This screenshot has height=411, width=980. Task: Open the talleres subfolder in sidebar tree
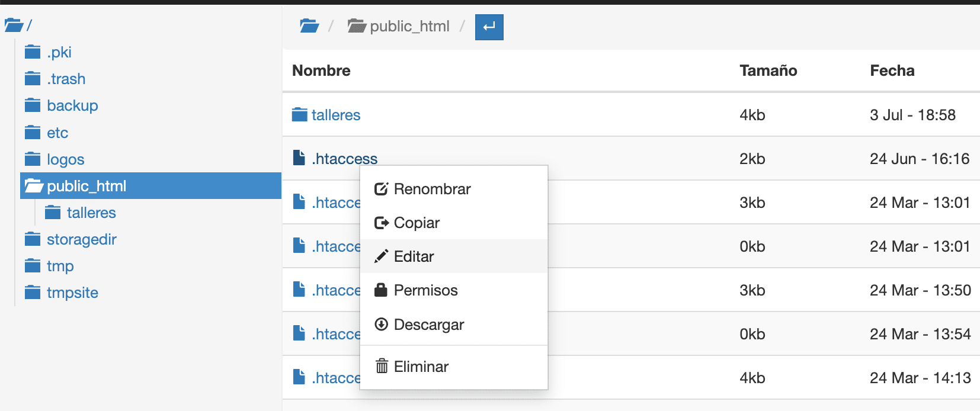click(x=91, y=213)
